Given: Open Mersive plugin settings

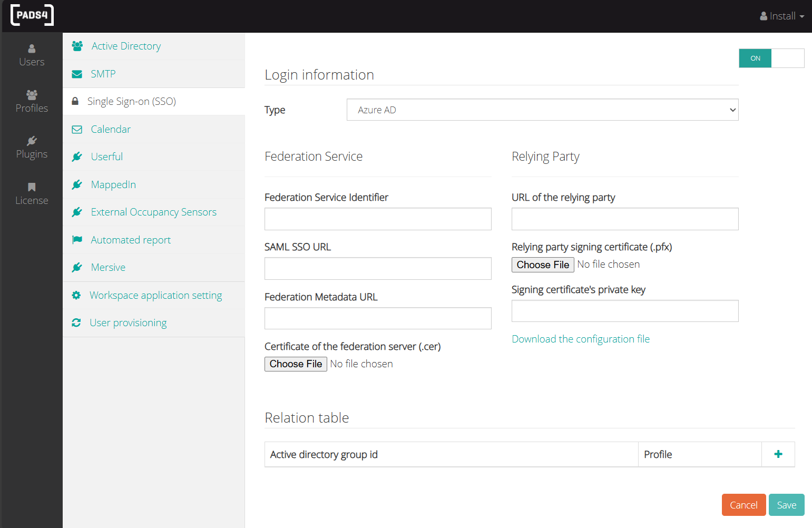Looking at the screenshot, I should (x=154, y=267).
